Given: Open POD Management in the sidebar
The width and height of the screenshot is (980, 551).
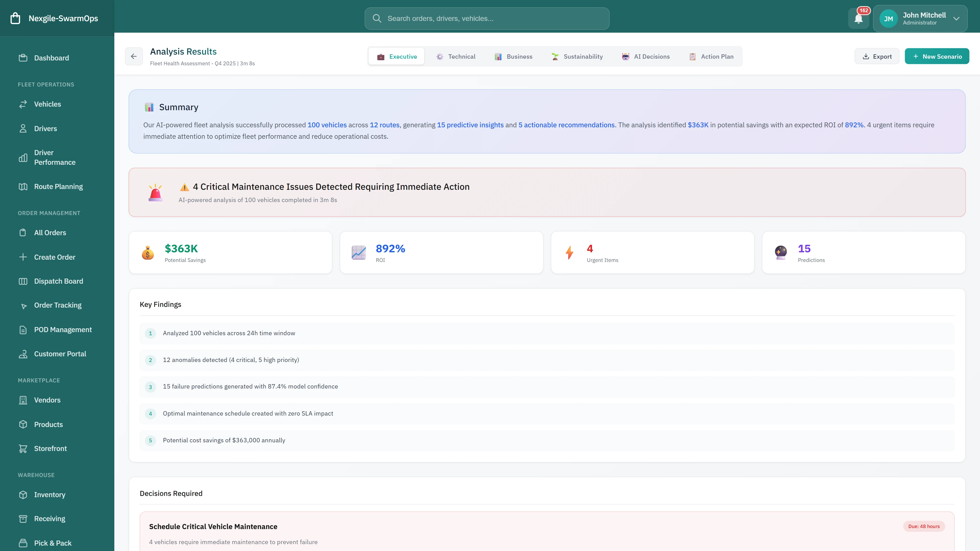Looking at the screenshot, I should pyautogui.click(x=63, y=329).
